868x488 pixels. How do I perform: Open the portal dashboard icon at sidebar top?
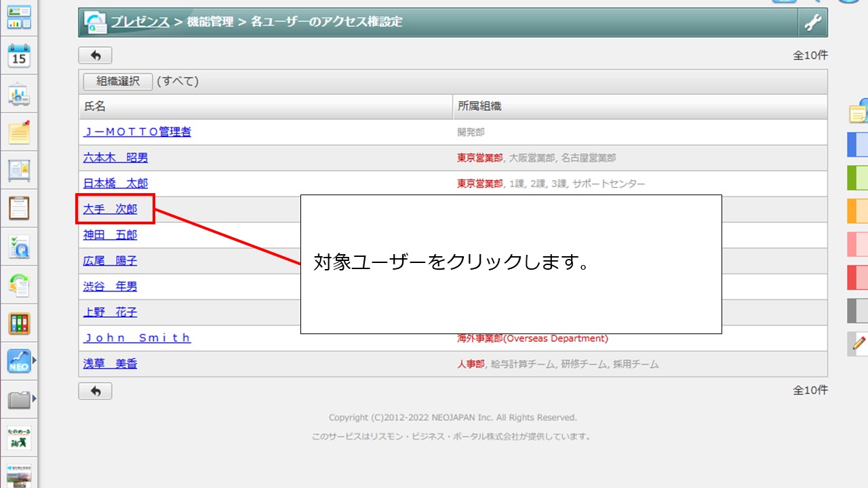pyautogui.click(x=19, y=18)
